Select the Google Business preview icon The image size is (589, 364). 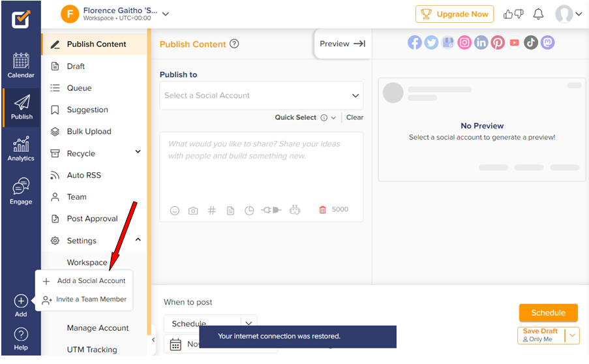coord(447,42)
